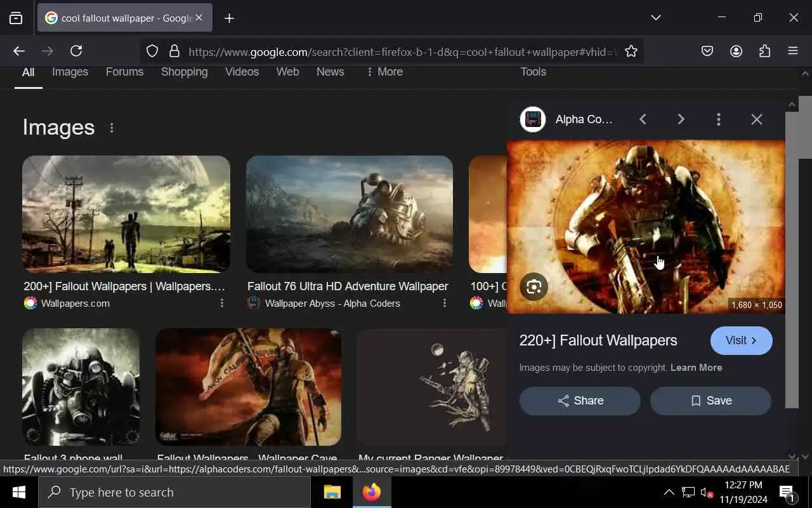This screenshot has width=812, height=508.
Task: Switch to the Forums tab
Action: point(124,72)
